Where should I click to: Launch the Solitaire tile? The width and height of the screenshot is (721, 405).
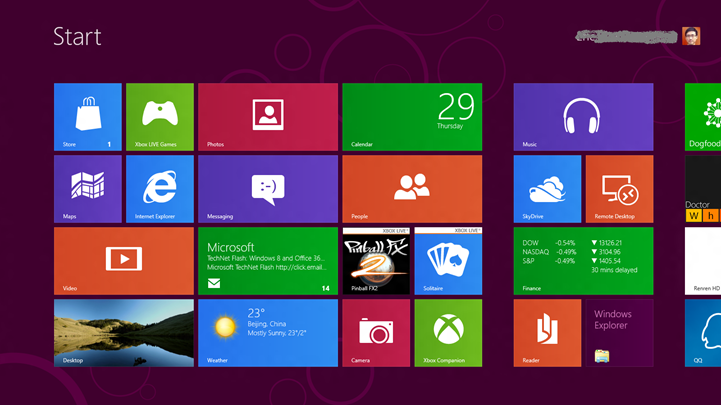tap(447, 260)
